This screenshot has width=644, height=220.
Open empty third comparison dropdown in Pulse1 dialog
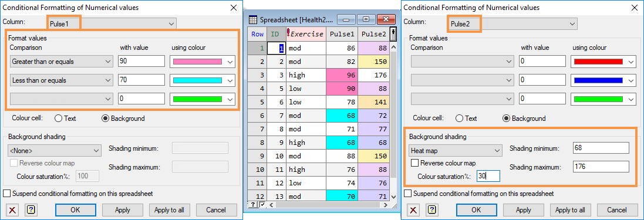tap(61, 99)
